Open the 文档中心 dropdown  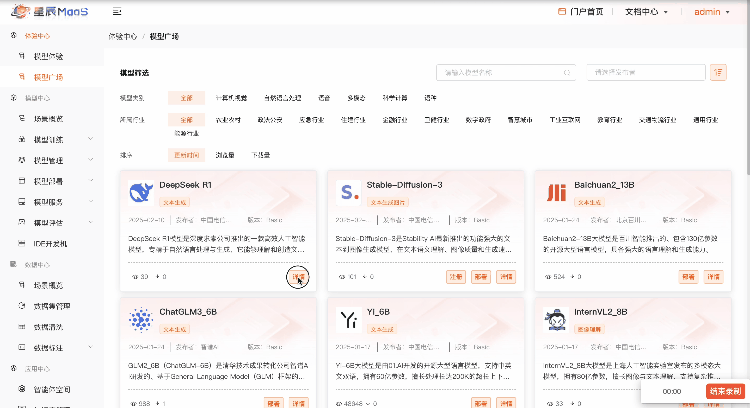click(x=646, y=11)
